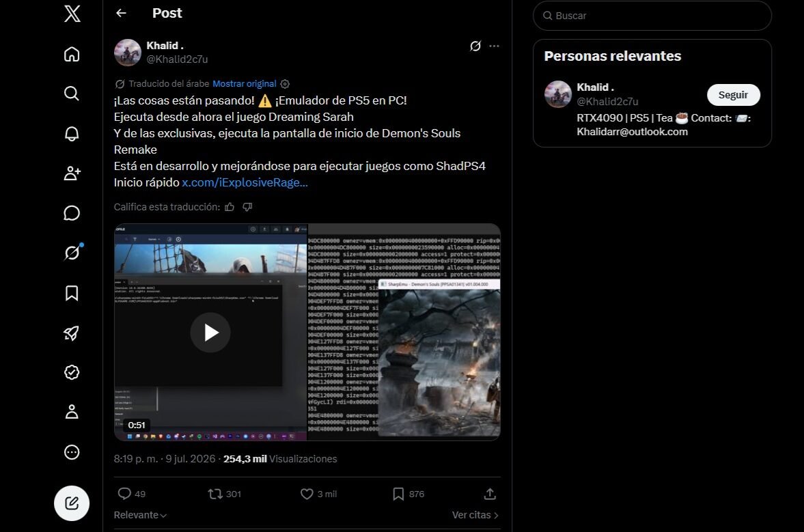Click the 254,3 mil Visualizaciones count
Viewport: 804px width, 532px height.
[280, 459]
